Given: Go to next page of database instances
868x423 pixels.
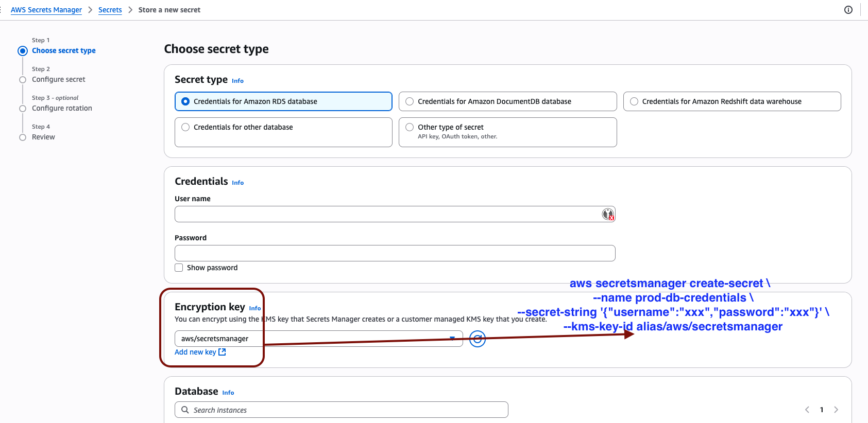Looking at the screenshot, I should tap(836, 410).
